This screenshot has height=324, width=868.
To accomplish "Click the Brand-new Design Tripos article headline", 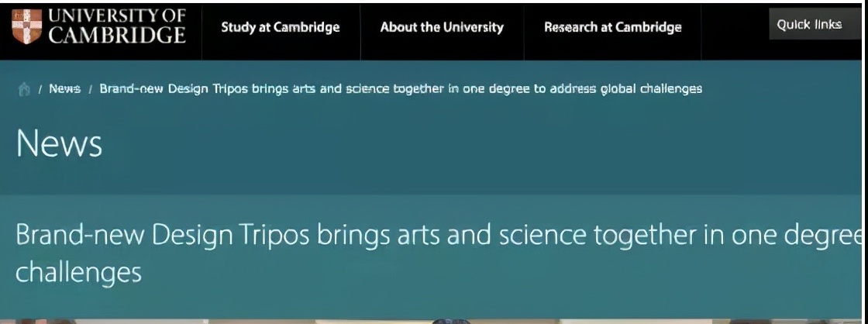I will point(437,253).
